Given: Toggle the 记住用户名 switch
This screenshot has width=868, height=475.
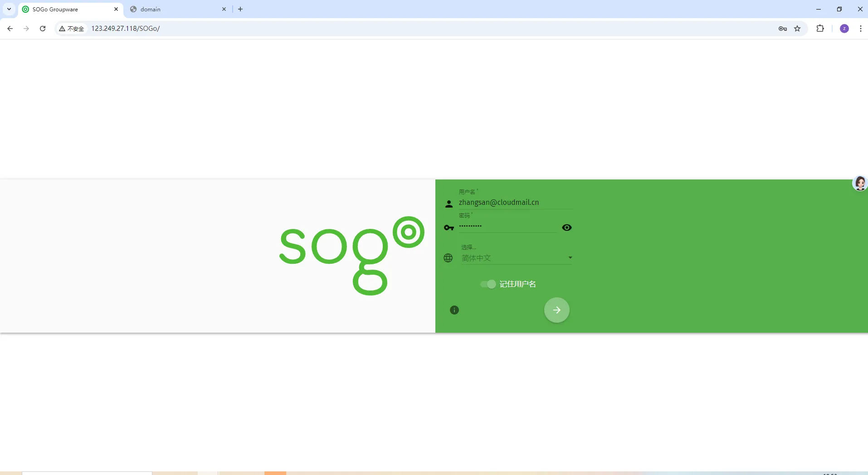Looking at the screenshot, I should point(488,284).
